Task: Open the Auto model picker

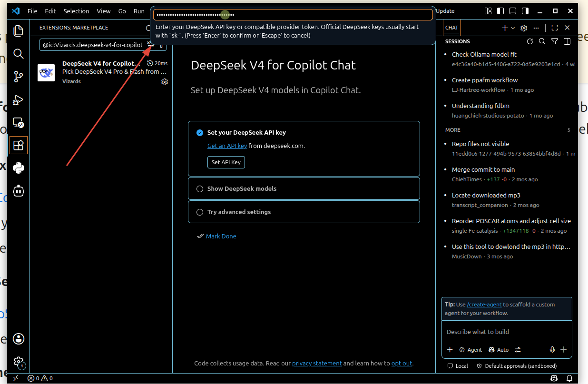Action: click(498, 350)
